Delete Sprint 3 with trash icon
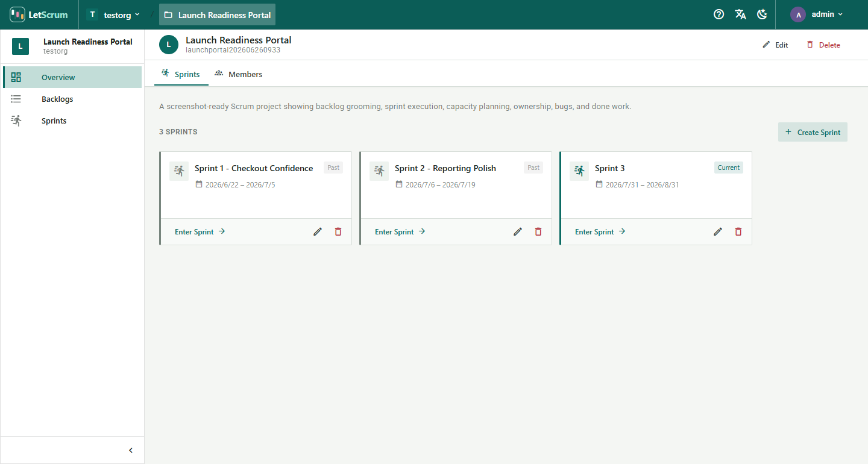 click(738, 231)
